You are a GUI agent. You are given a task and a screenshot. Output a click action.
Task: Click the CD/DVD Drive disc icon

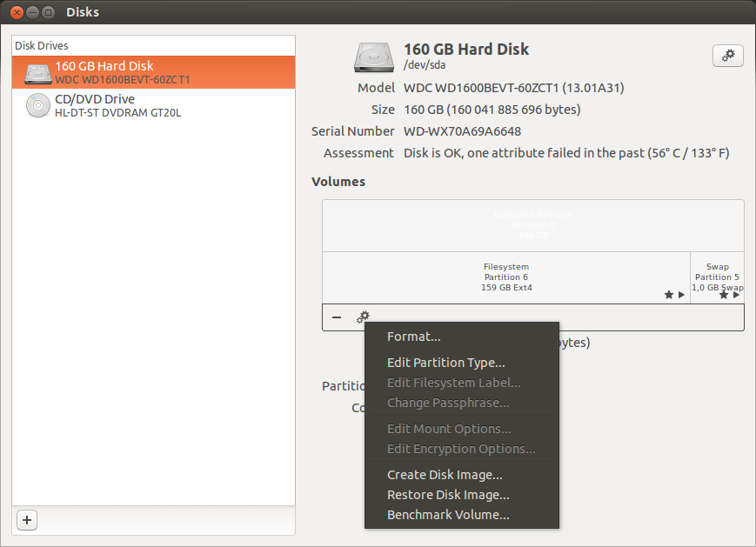coord(38,105)
